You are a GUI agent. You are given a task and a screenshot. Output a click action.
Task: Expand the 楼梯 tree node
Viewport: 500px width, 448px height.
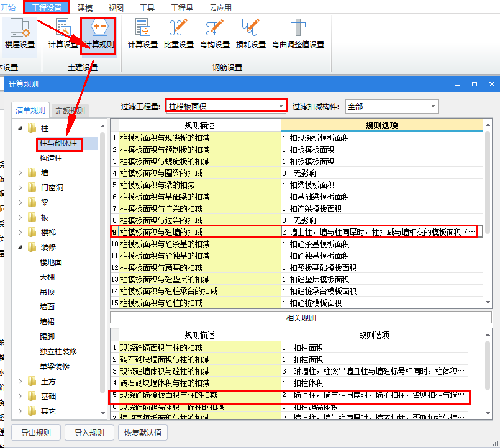(x=20, y=232)
